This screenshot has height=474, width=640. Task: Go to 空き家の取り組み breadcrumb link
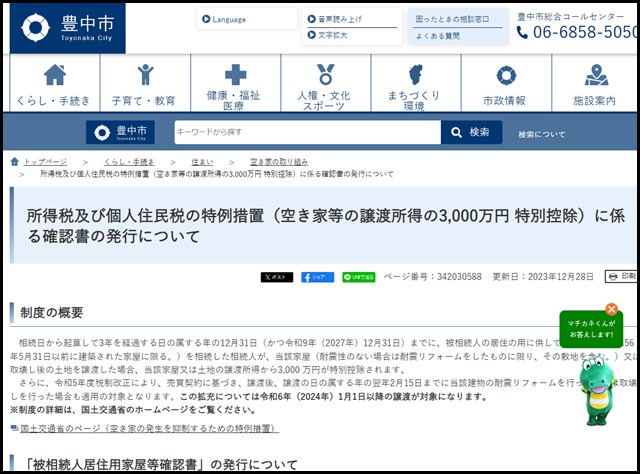pyautogui.click(x=279, y=162)
